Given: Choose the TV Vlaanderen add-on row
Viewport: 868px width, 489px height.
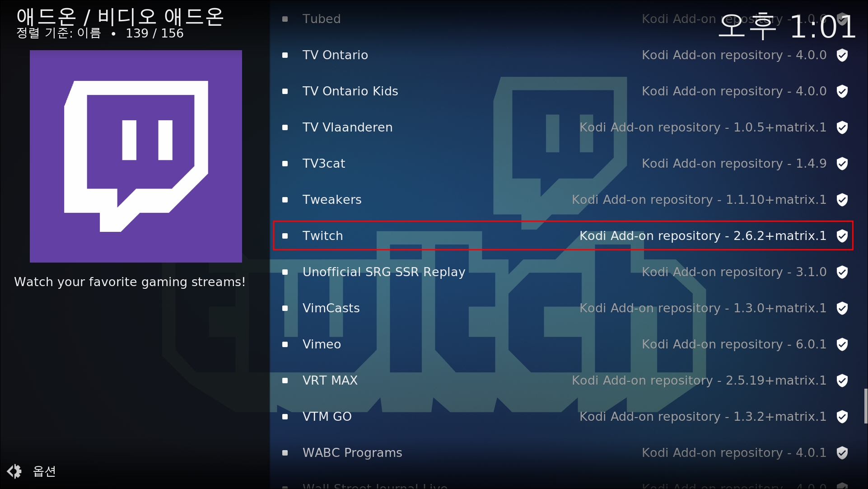Looking at the screenshot, I should point(563,127).
